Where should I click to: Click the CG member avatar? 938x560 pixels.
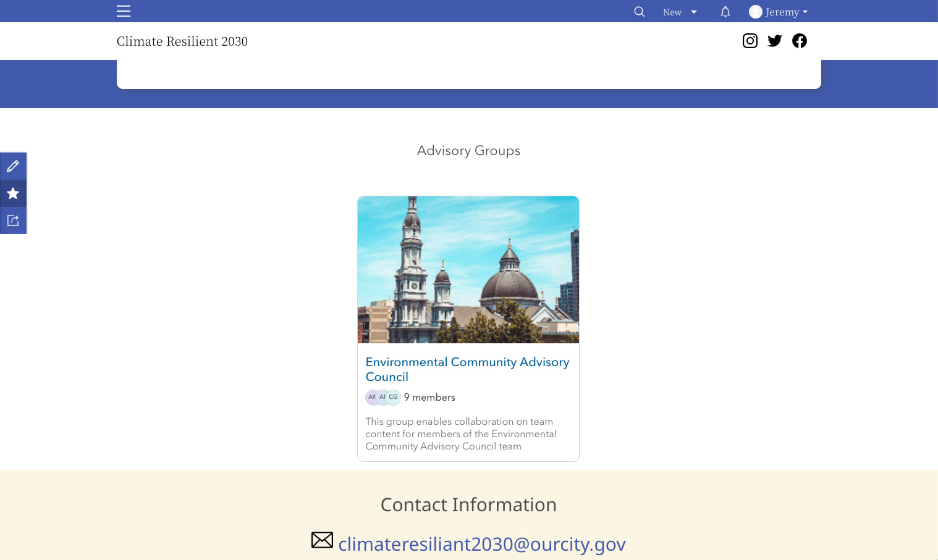click(394, 397)
